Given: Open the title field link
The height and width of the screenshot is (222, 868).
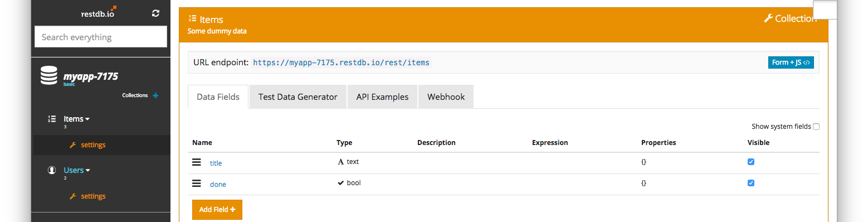Looking at the screenshot, I should (x=216, y=163).
